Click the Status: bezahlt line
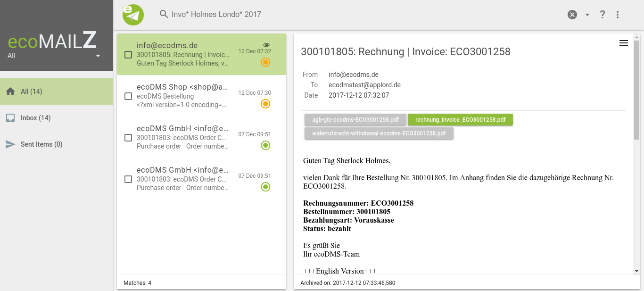Screen dimensions: 644x291 point(327,229)
